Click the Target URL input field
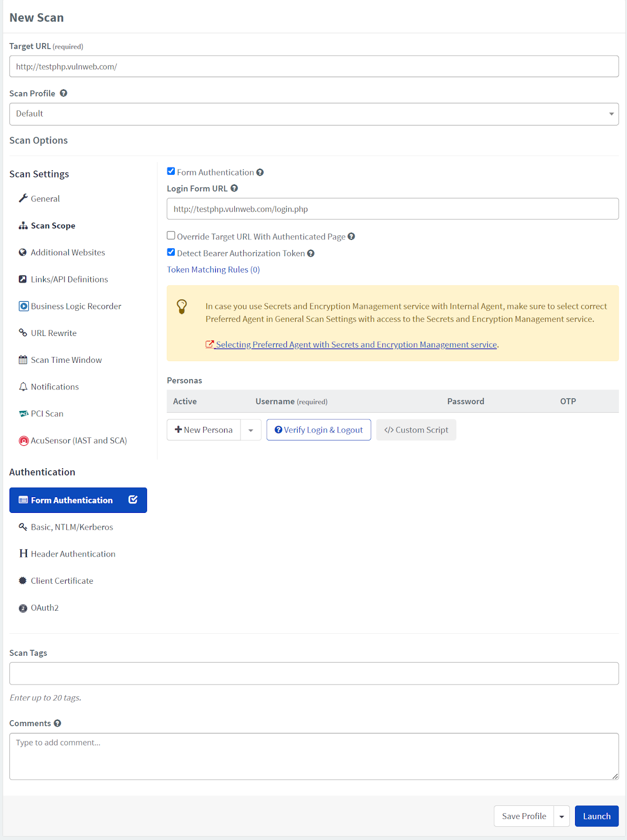 coord(314,67)
